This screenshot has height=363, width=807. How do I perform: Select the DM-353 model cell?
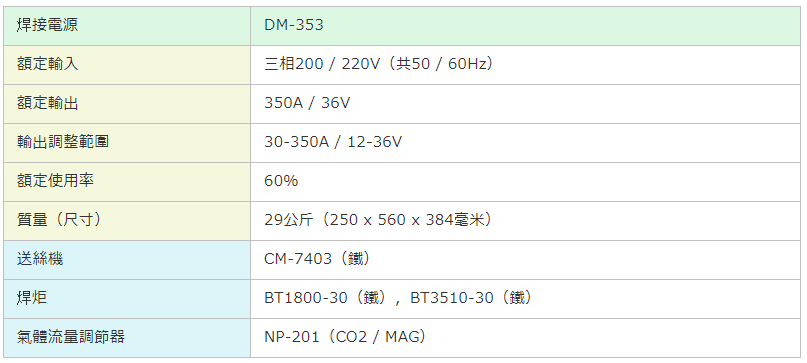tap(525, 26)
